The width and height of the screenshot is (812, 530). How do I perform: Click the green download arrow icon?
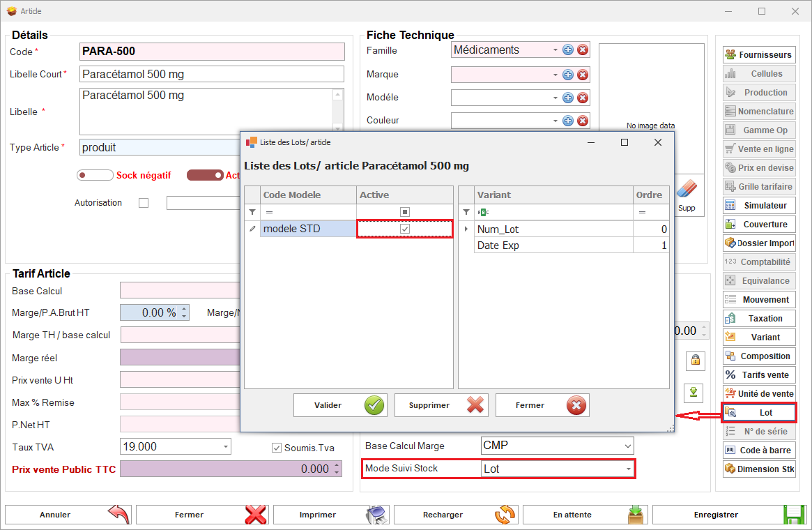[x=694, y=392]
